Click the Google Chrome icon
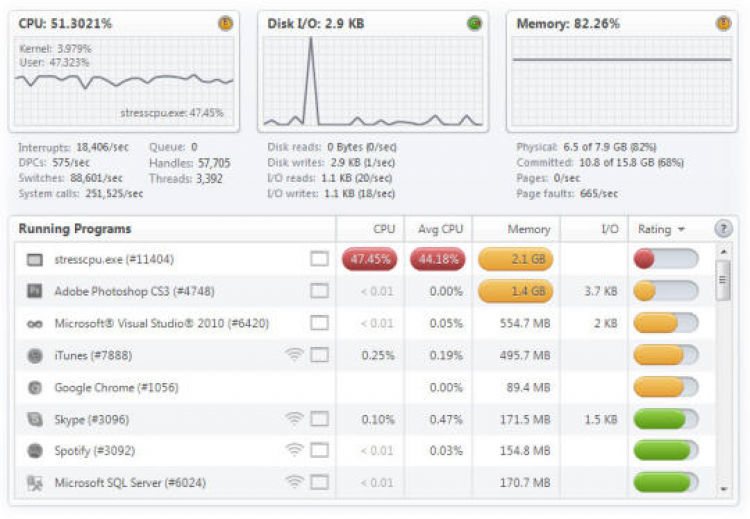Image resolution: width=750 pixels, height=519 pixels. coord(35,387)
